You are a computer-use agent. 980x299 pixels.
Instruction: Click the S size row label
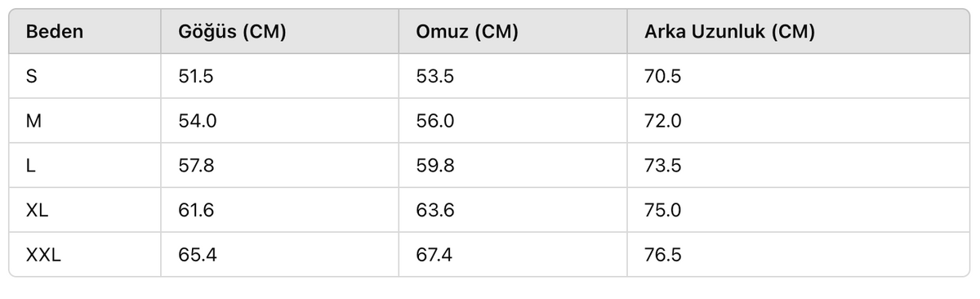[32, 77]
